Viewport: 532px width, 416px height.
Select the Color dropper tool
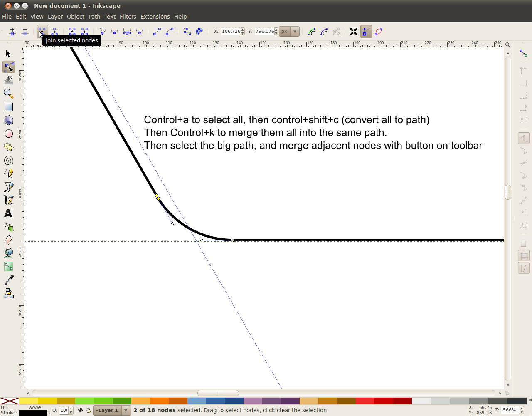(8, 280)
